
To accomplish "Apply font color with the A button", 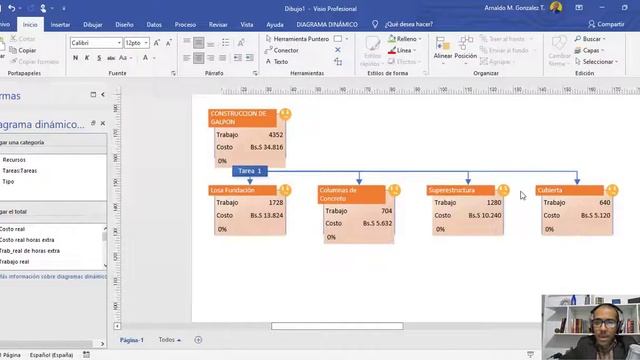I will tap(145, 58).
